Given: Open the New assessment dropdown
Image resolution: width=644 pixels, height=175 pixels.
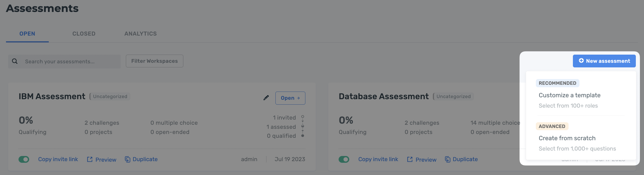Looking at the screenshot, I should point(604,61).
